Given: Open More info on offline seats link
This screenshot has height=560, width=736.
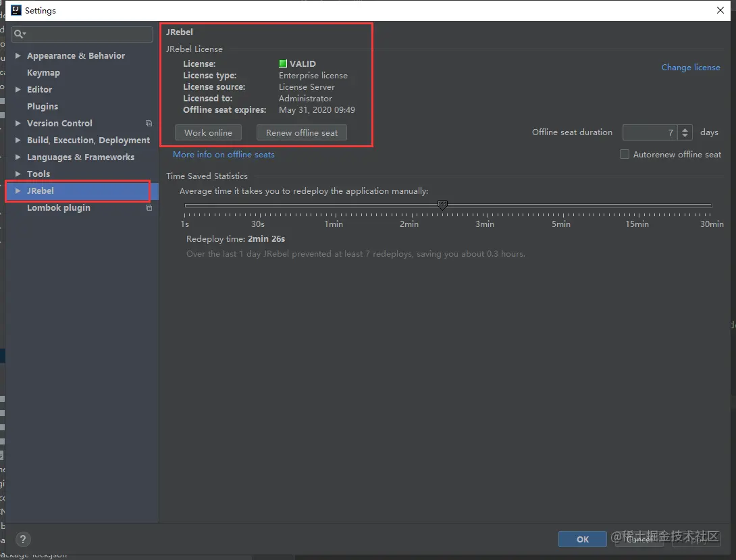Looking at the screenshot, I should pos(224,155).
